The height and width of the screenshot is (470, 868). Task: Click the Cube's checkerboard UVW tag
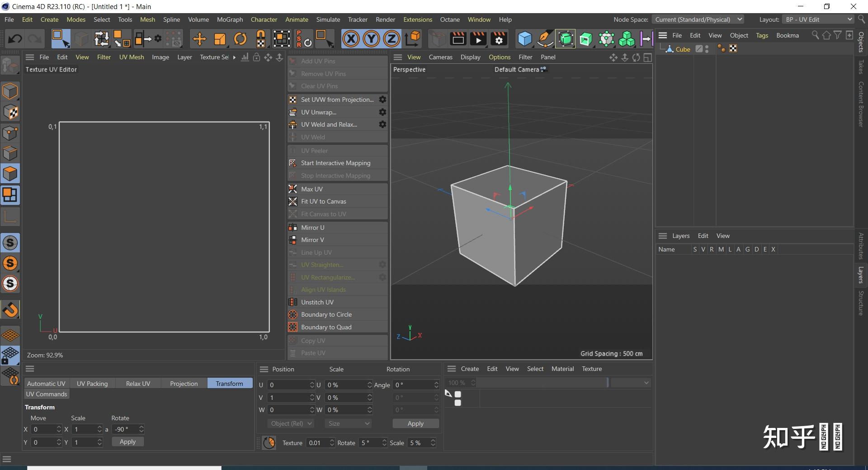click(x=733, y=49)
